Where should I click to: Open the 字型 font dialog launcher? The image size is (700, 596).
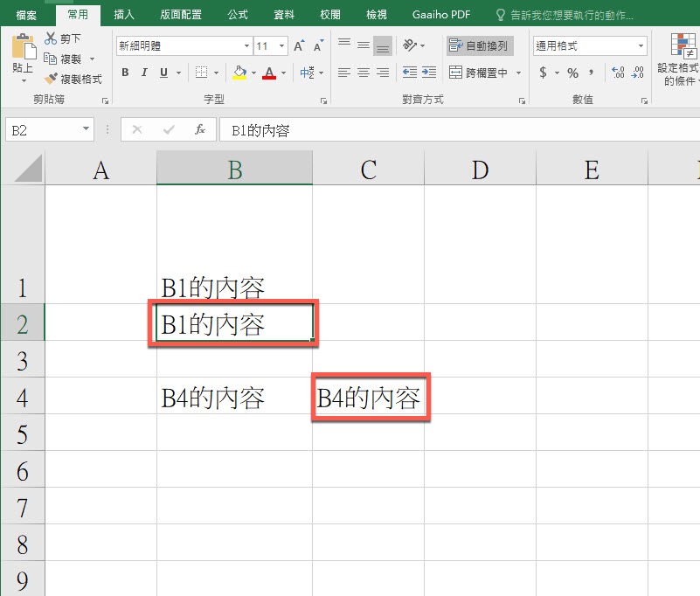click(323, 101)
